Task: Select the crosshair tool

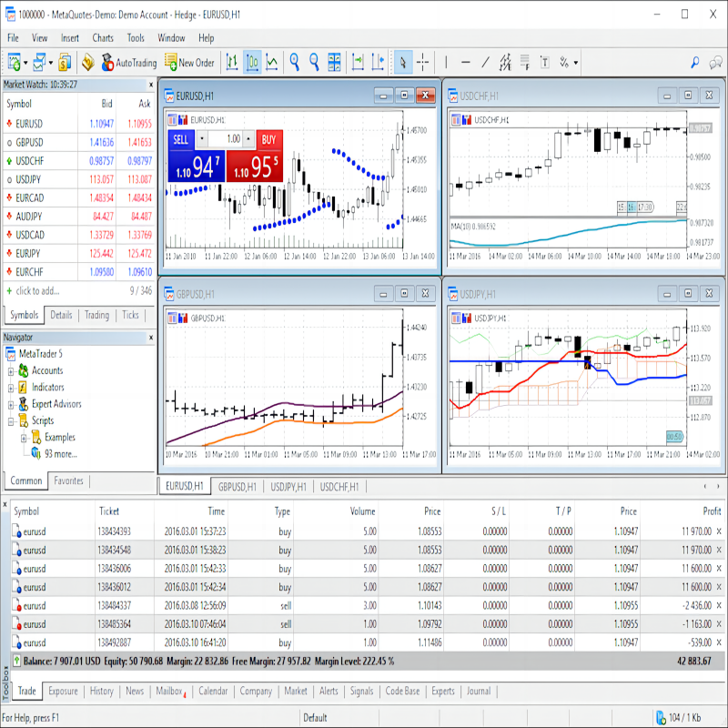Action: click(x=423, y=62)
